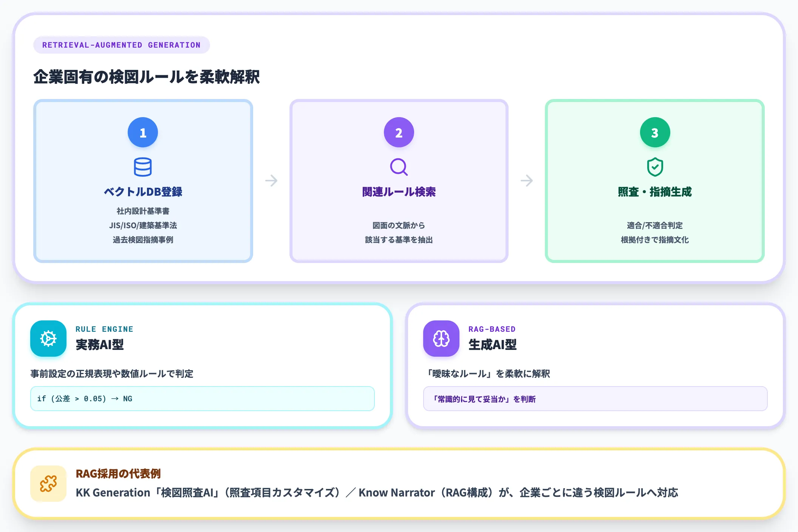Click the KK Generation「検図照査AI」 sentence

[x=377, y=493]
